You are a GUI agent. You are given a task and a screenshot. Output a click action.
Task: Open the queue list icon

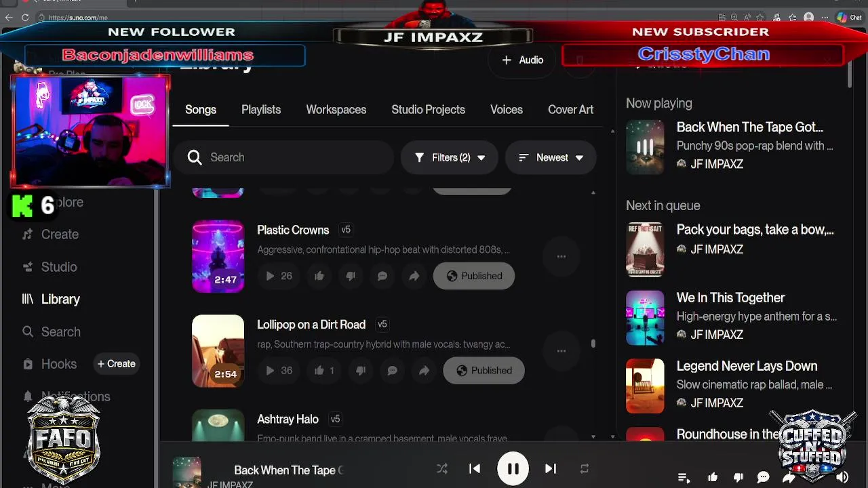click(684, 478)
